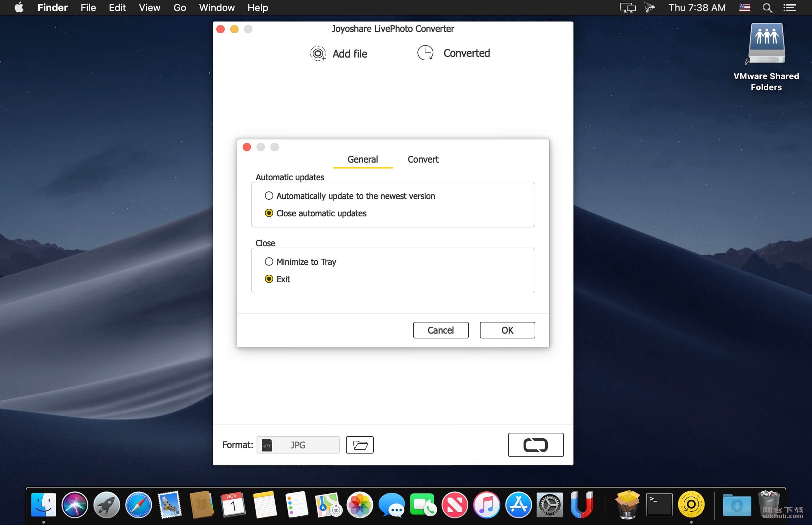Open Finder from the dock
This screenshot has height=525, width=812.
tap(44, 505)
